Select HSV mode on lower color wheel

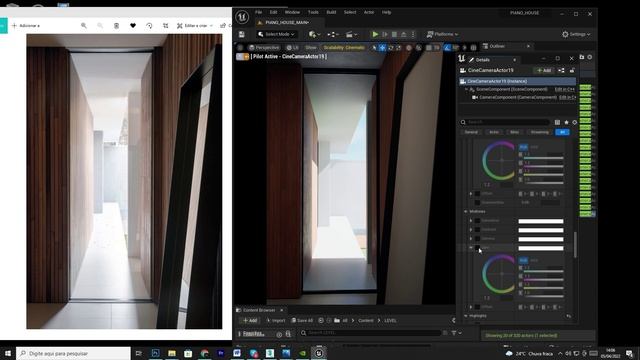[x=534, y=260]
